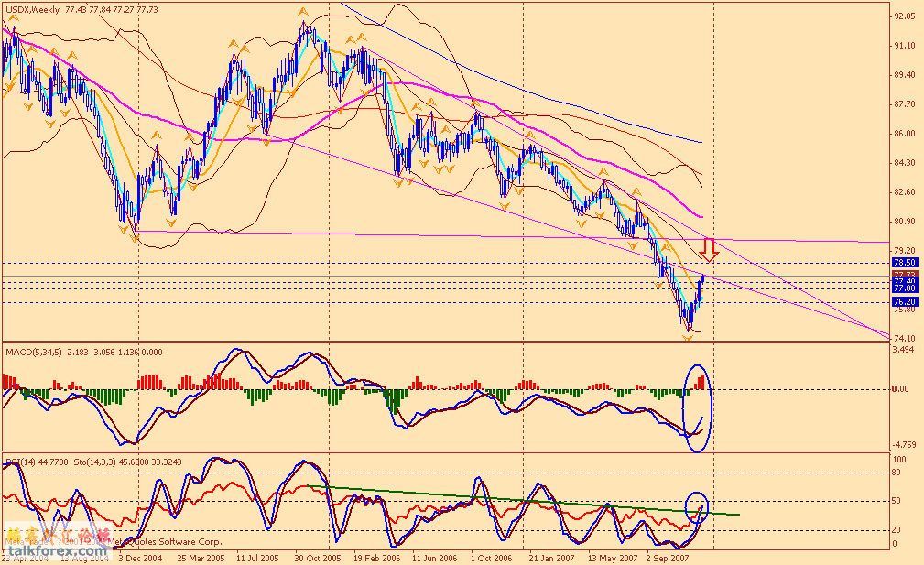
Task: Click the '79.20' price axis label
Action: click(x=905, y=251)
